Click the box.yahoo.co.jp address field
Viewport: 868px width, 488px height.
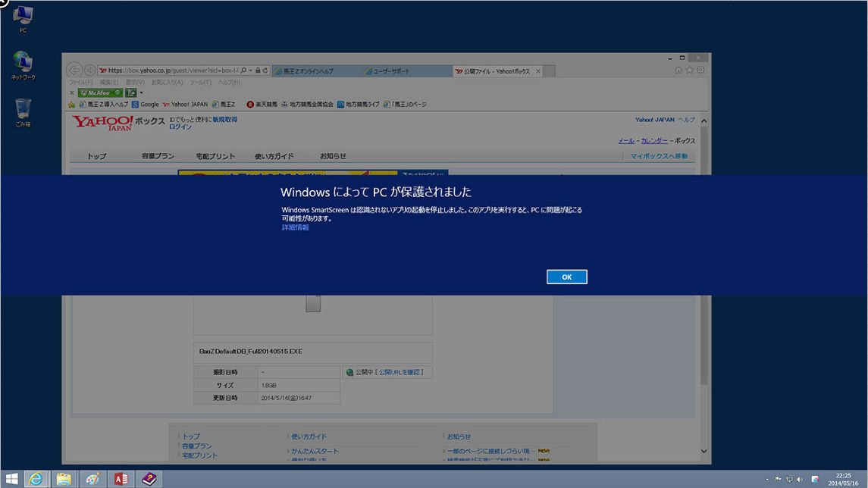tap(173, 70)
